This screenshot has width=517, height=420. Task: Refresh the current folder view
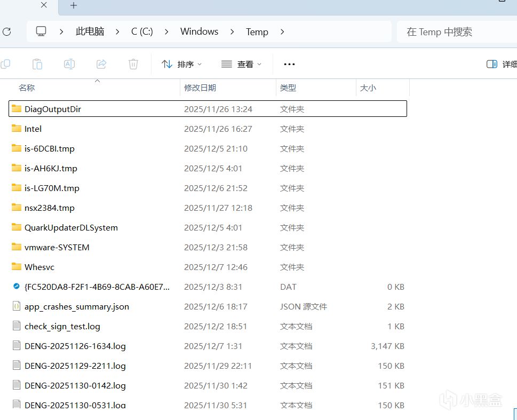coord(6,31)
